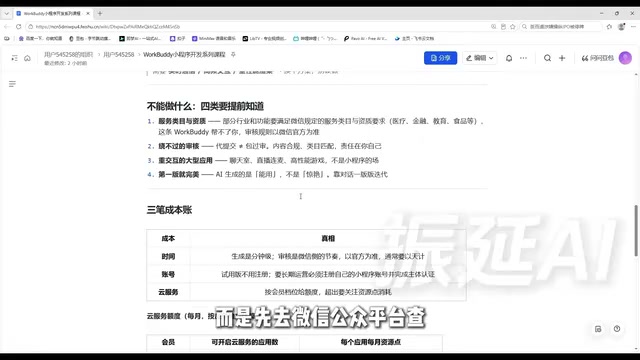Go to the wiki home icon
This screenshot has width=640, height=360.
(x=27, y=58)
